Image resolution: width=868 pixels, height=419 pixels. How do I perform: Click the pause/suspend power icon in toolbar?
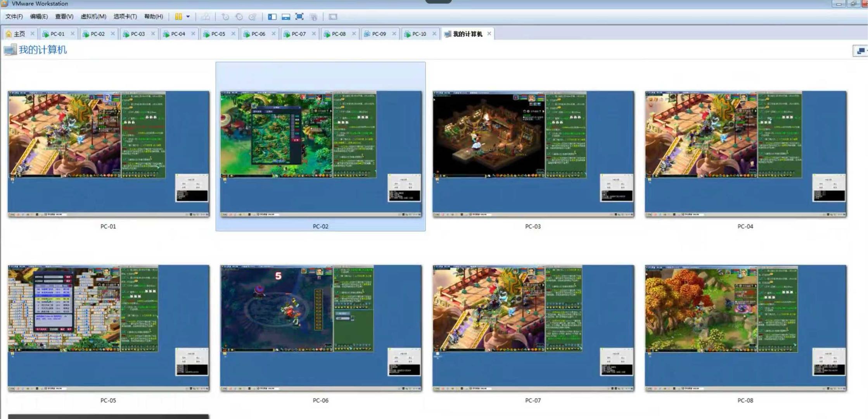[178, 17]
